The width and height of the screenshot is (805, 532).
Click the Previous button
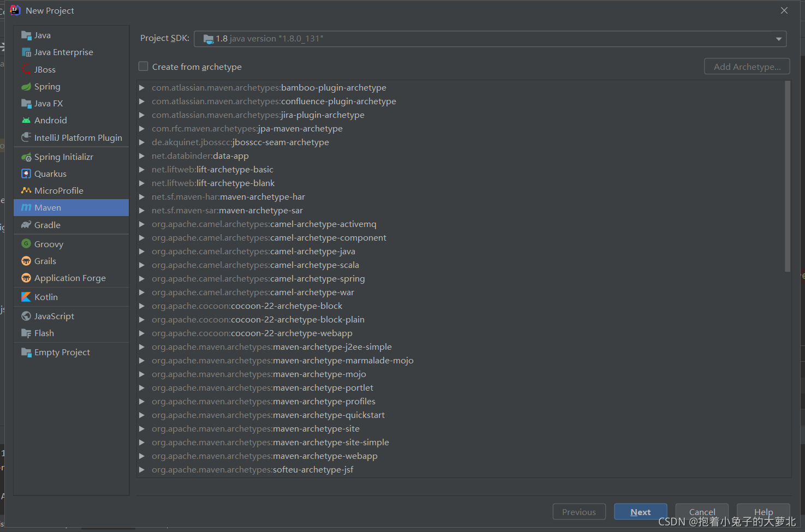579,512
